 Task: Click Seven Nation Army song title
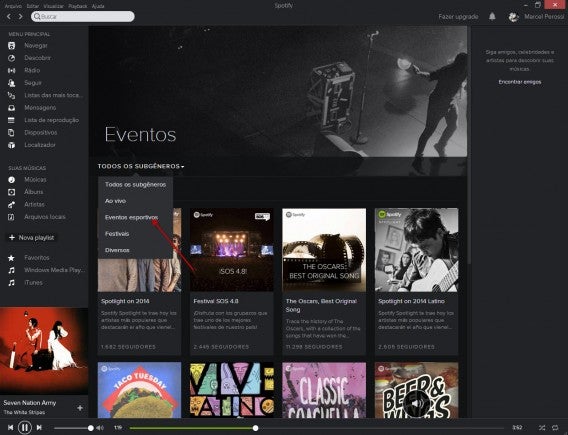click(x=30, y=403)
